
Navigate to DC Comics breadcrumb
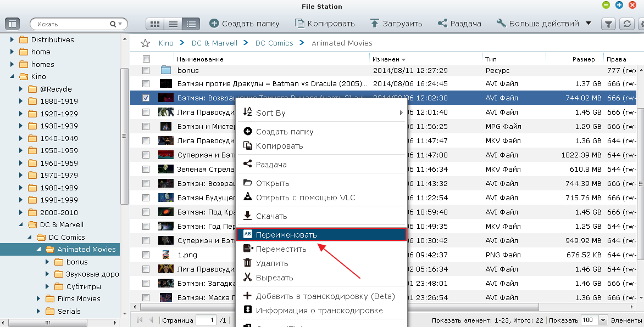(x=274, y=43)
